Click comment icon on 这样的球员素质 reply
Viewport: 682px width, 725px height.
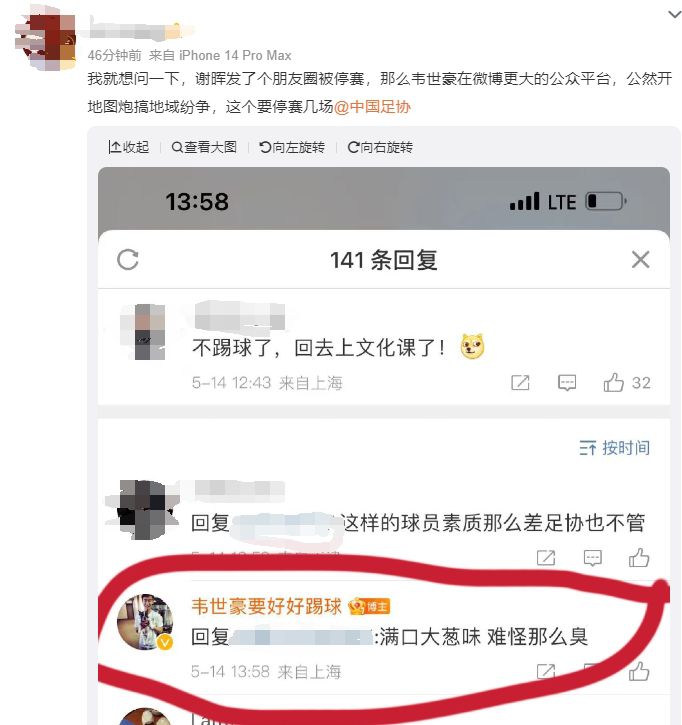tap(592, 558)
